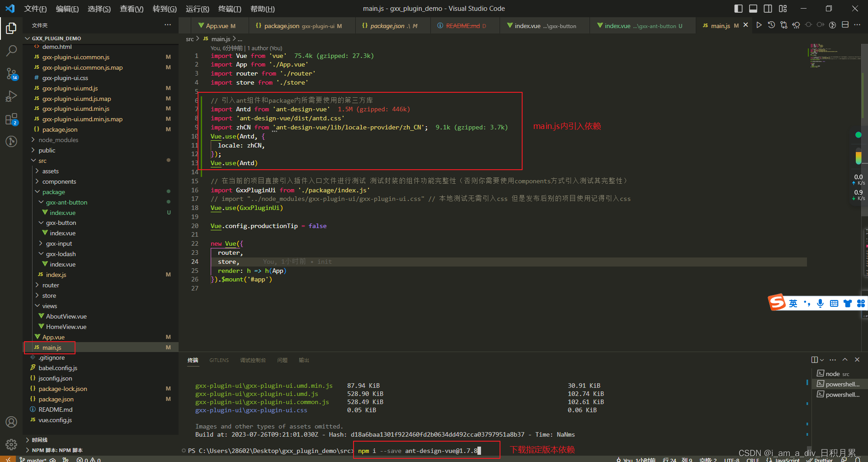This screenshot has height=462, width=868.
Task: Switch to GITLENS panel tab
Action: click(219, 360)
